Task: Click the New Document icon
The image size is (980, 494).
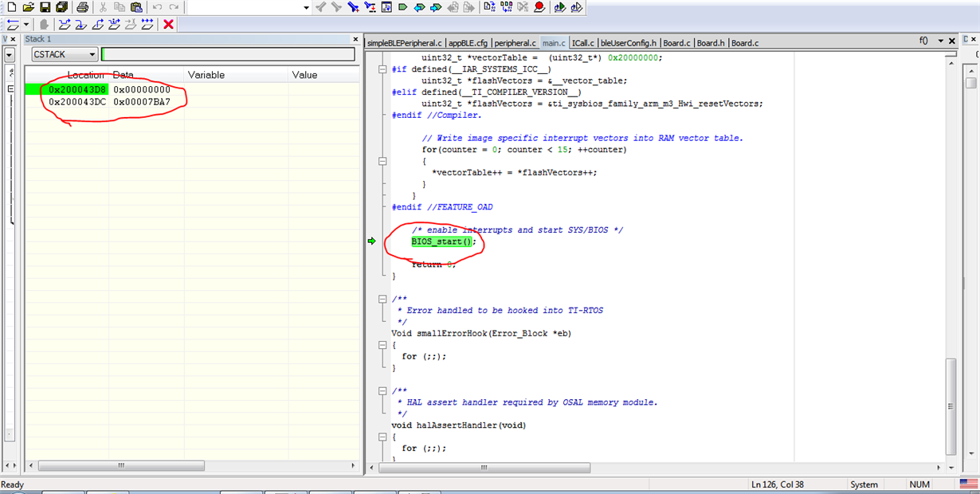Action: pyautogui.click(x=11, y=7)
